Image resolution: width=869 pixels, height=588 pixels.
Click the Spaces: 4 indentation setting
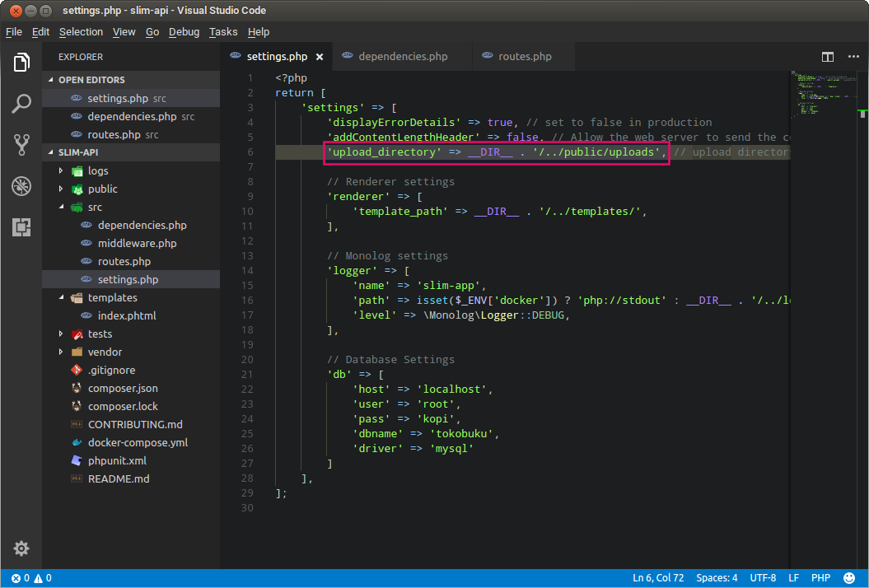pyautogui.click(x=717, y=578)
